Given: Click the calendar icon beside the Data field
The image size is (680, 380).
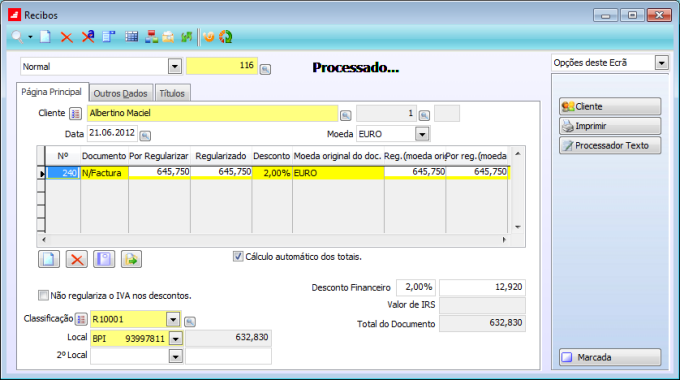Looking at the screenshot, I should [x=145, y=136].
